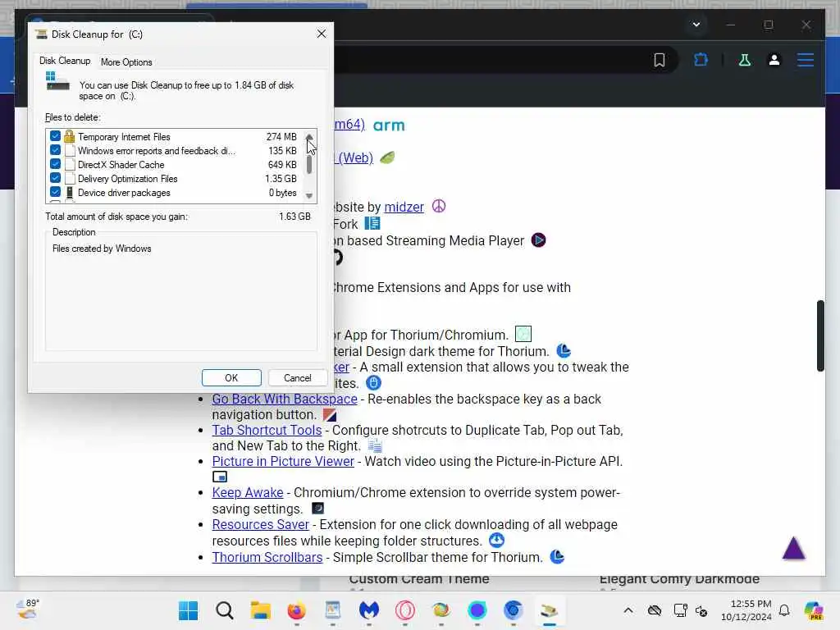Click the purple scroll-to-top triangle
The height and width of the screenshot is (630, 840).
coord(793,549)
